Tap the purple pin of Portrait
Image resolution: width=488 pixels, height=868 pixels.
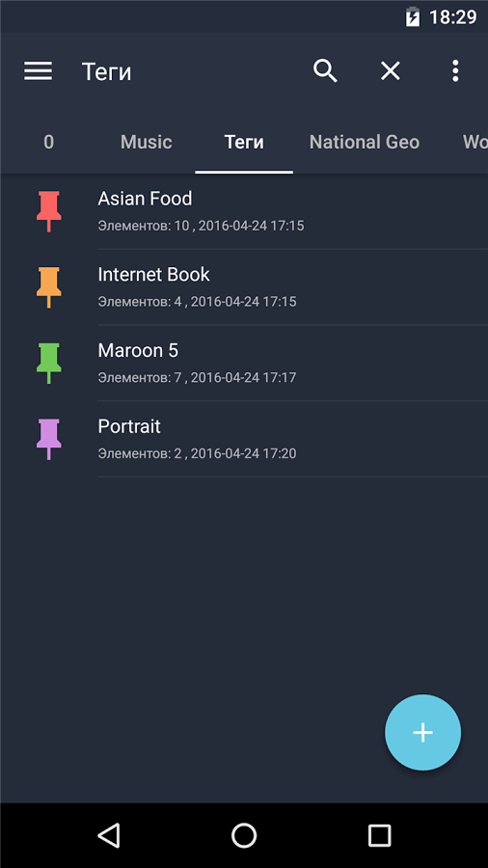click(48, 439)
